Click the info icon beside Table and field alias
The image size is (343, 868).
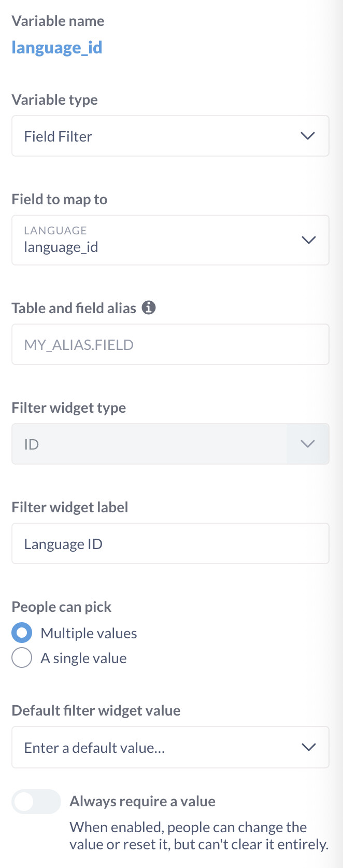tap(149, 307)
